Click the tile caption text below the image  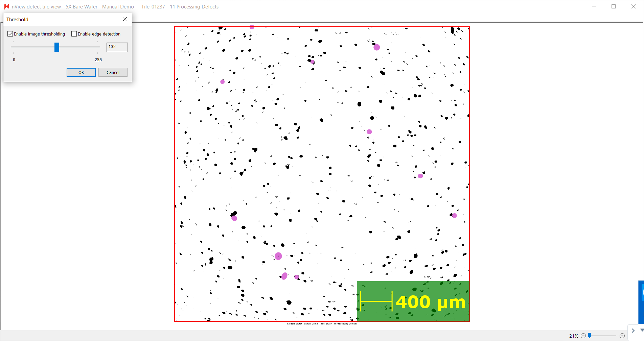coord(322,323)
